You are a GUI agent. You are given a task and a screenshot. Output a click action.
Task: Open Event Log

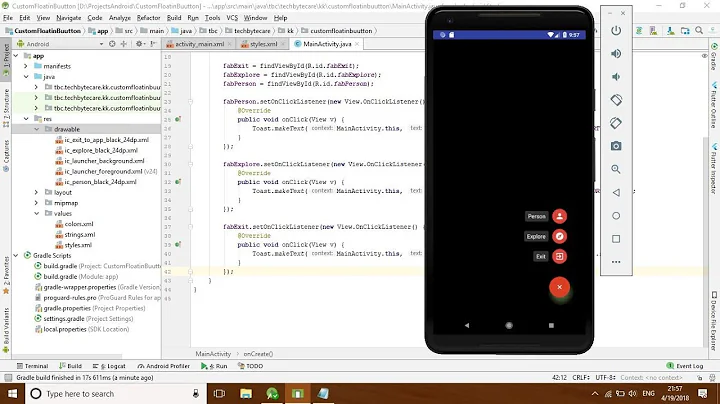685,366
